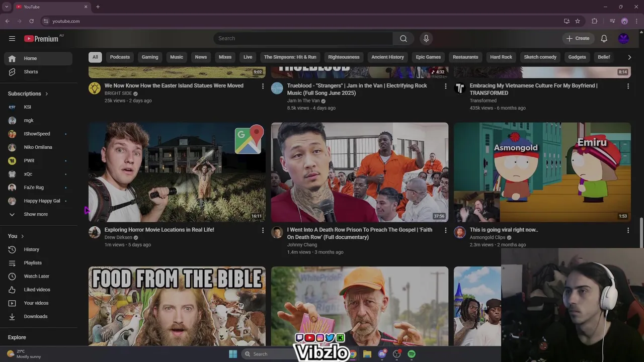644x362 pixels.
Task: Click the install app icon in address bar
Action: coord(567,21)
